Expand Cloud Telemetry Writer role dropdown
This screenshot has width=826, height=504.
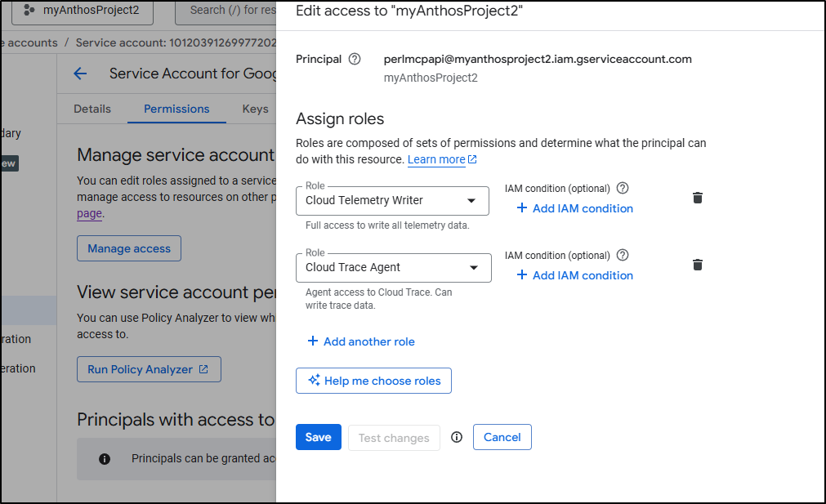(471, 200)
